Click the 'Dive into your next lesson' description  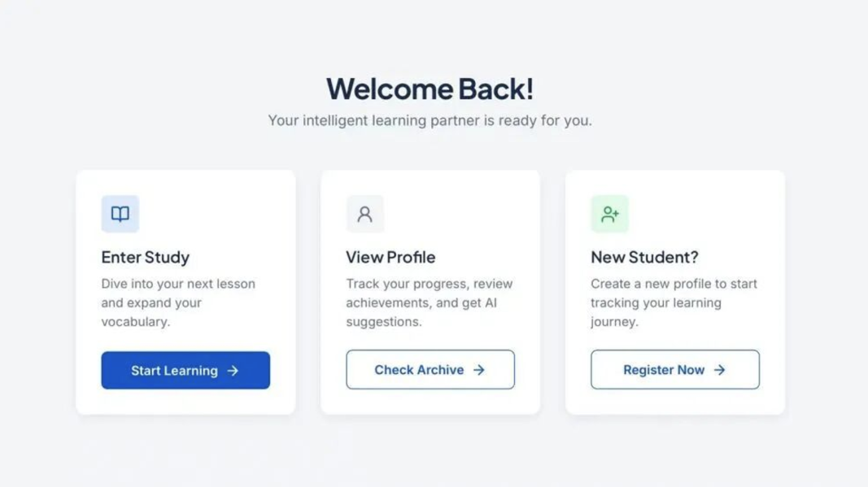tap(178, 302)
